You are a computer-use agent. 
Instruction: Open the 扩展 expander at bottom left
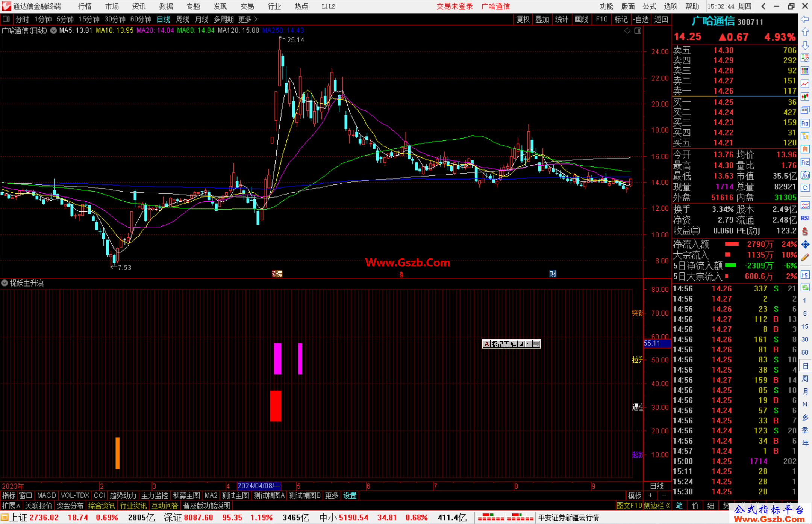(11, 506)
